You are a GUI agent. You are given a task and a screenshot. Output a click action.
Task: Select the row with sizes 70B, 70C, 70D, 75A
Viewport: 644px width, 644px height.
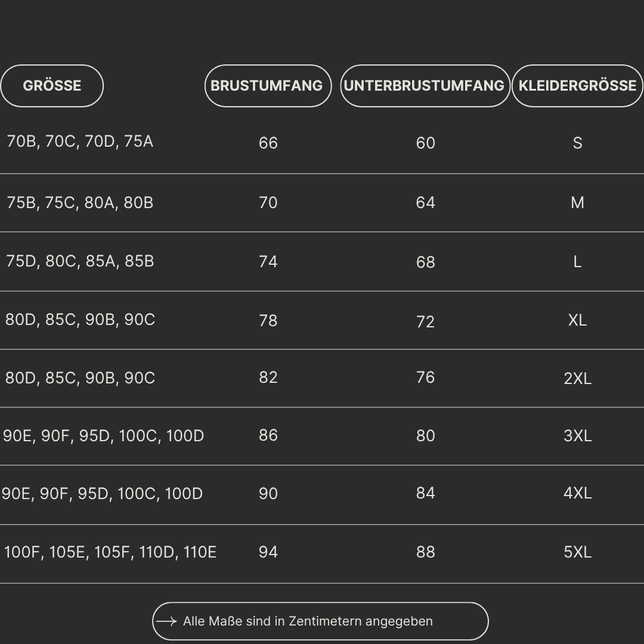[x=322, y=142]
